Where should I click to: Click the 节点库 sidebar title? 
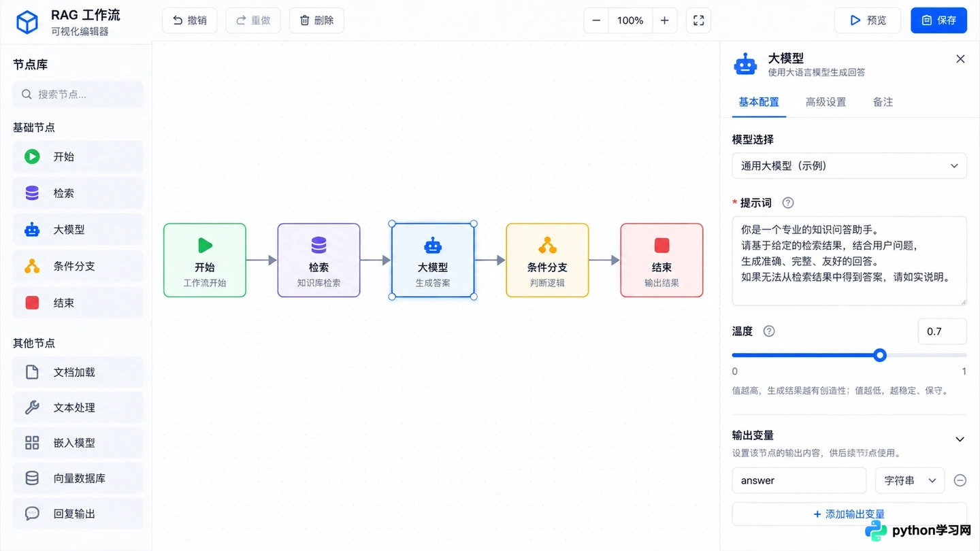tap(31, 65)
